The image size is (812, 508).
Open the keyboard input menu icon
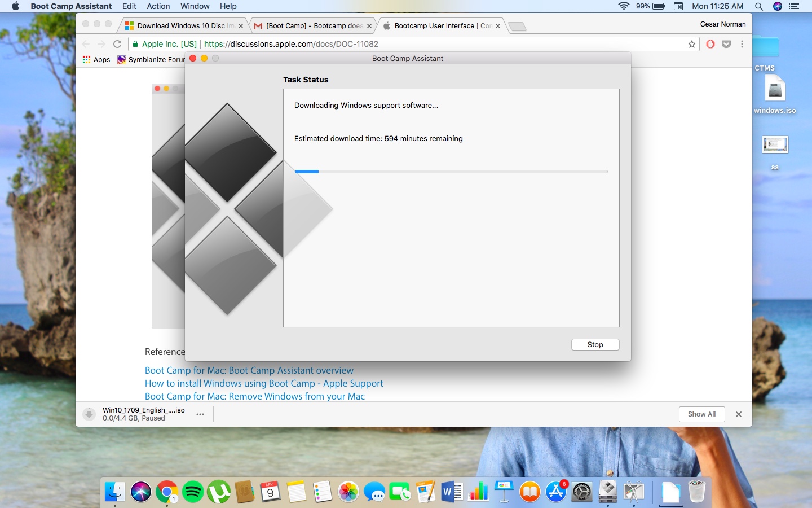click(x=678, y=6)
